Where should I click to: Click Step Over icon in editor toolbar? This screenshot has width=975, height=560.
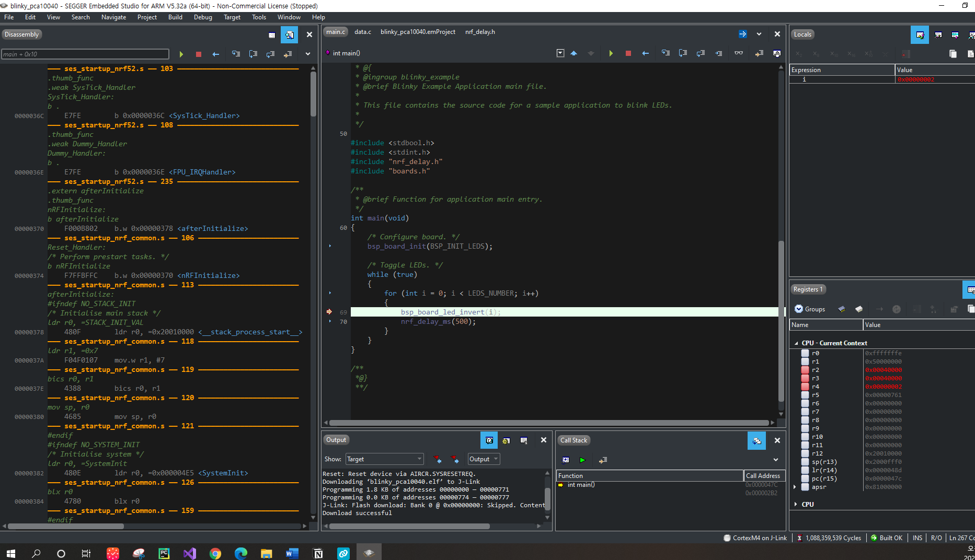click(x=683, y=53)
